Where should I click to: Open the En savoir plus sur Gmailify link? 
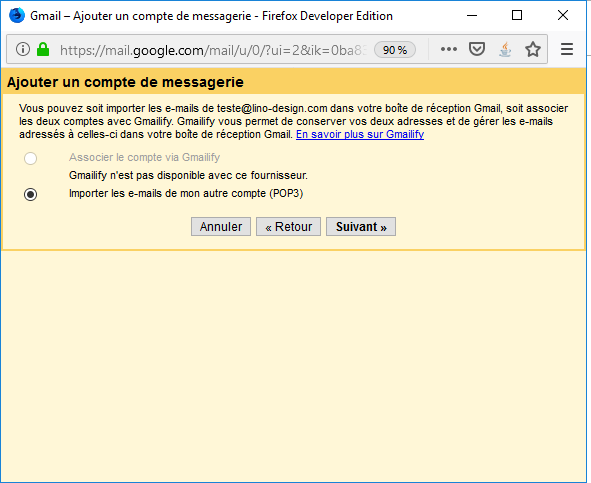(360, 134)
